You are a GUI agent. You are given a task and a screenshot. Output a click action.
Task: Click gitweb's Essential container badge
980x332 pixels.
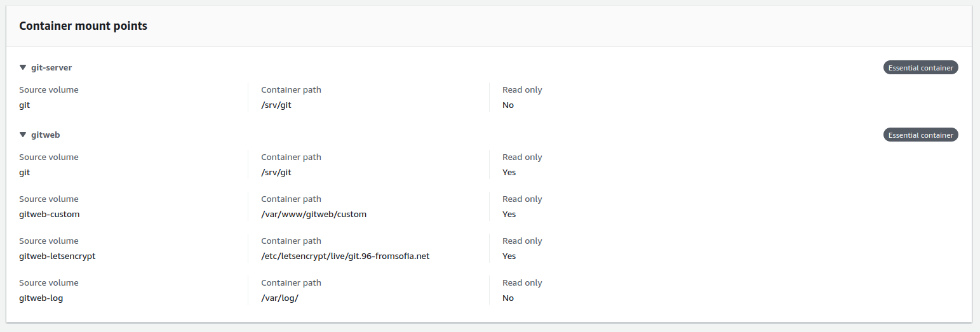[x=920, y=135]
